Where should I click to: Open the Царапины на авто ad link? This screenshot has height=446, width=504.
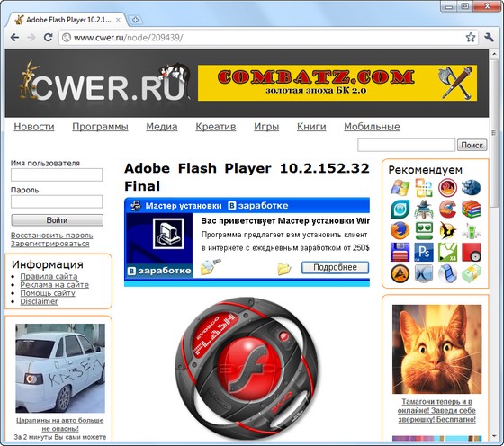[x=60, y=424]
